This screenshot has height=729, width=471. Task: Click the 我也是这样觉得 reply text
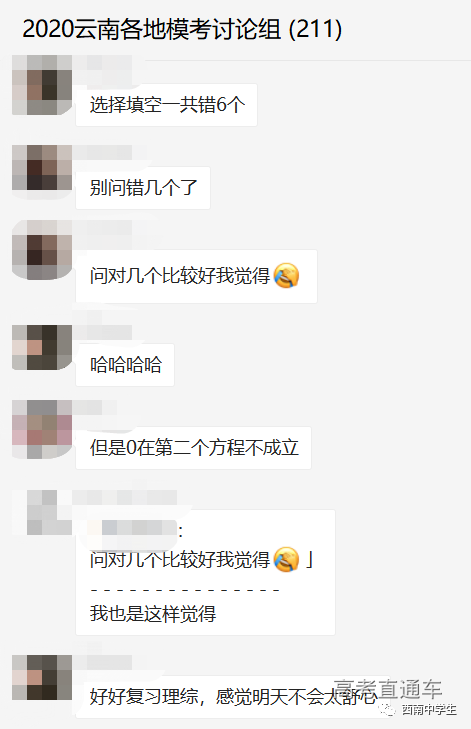153,614
